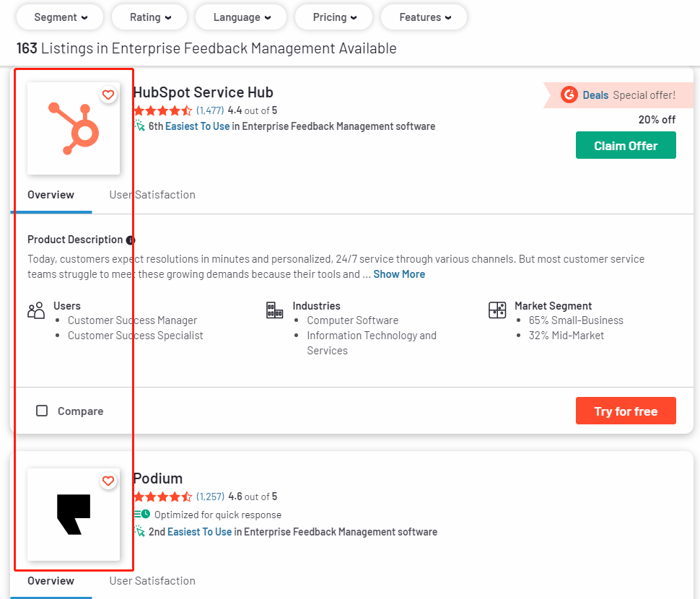Open the Language filter dropdown

[x=242, y=17]
